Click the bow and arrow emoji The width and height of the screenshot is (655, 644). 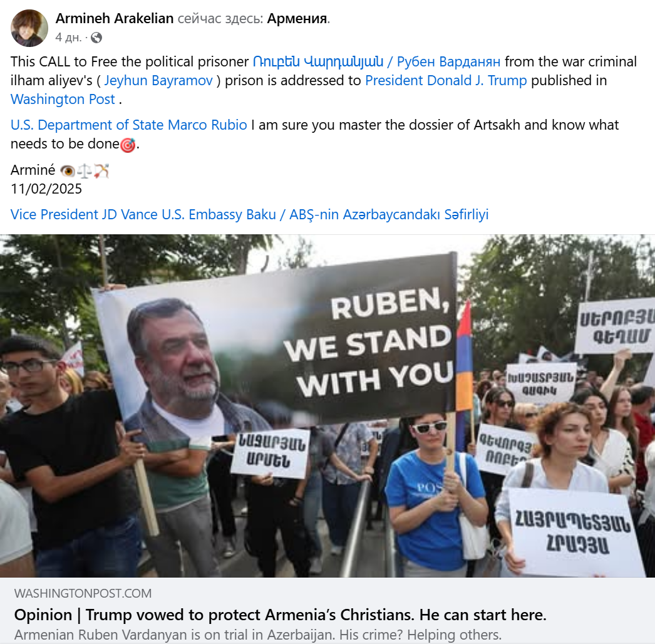click(101, 171)
